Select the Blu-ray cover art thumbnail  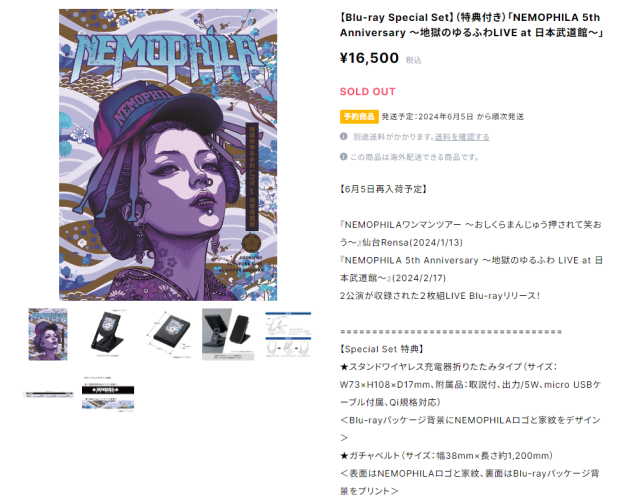tap(48, 334)
